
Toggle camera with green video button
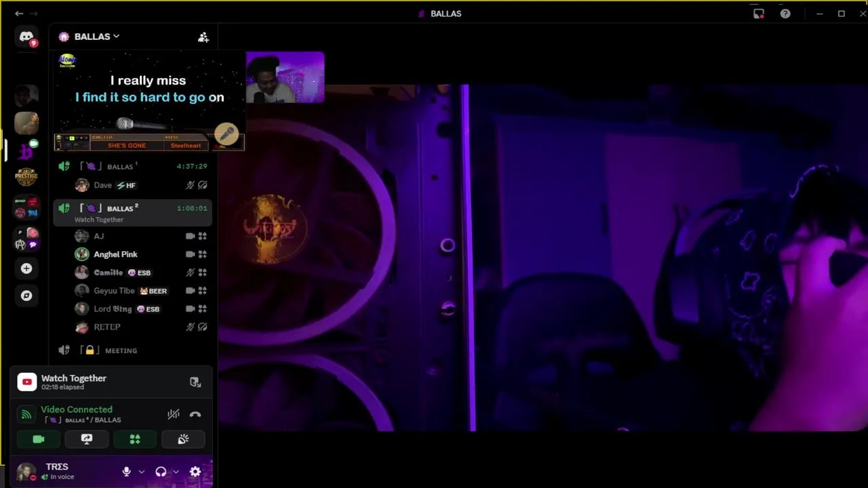click(39, 439)
